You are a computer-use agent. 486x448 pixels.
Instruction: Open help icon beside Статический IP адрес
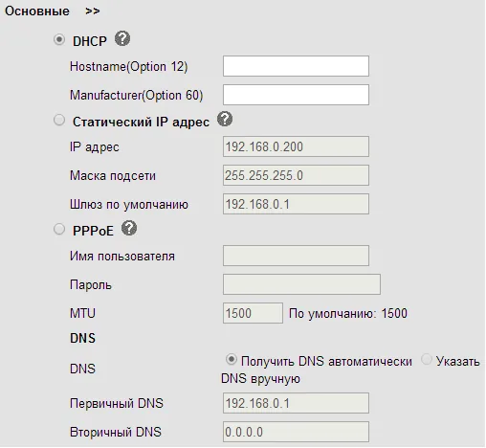point(225,119)
